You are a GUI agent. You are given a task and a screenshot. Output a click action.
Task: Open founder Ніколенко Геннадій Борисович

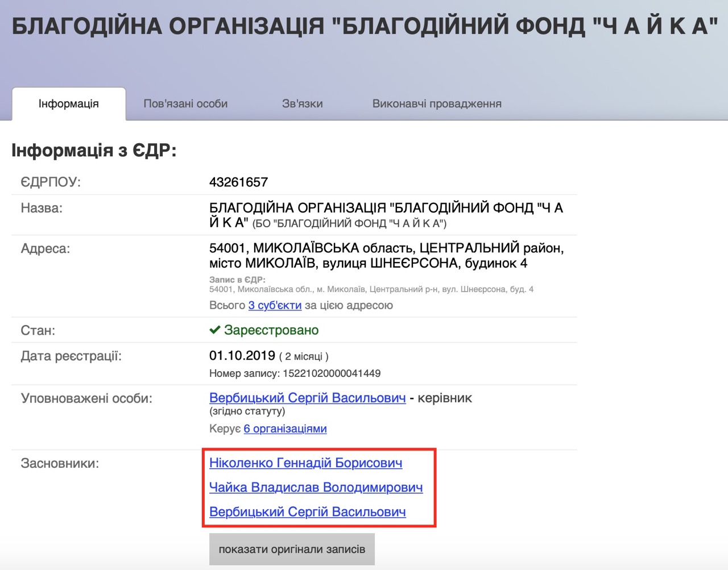point(305,463)
